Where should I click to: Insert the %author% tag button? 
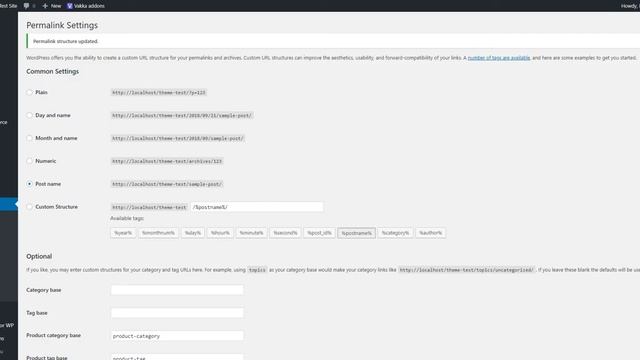coord(430,233)
